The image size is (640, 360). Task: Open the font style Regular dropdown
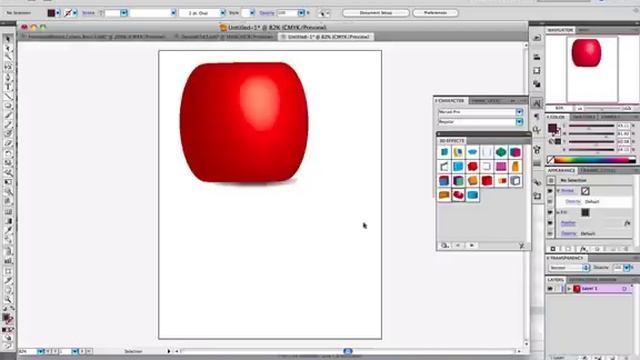(519, 122)
